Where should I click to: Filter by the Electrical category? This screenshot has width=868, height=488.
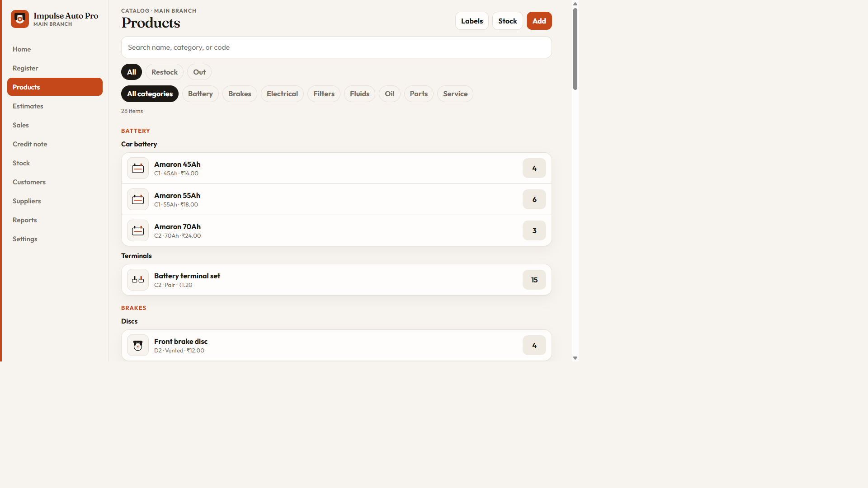tap(282, 94)
